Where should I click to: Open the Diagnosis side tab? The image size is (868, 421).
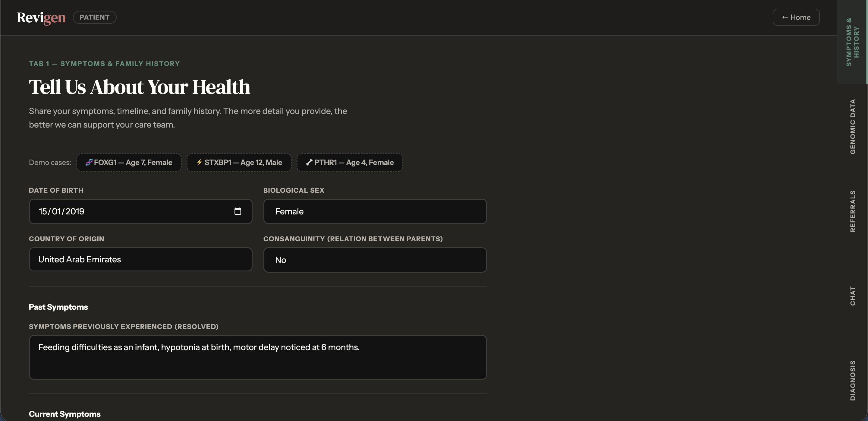click(852, 381)
